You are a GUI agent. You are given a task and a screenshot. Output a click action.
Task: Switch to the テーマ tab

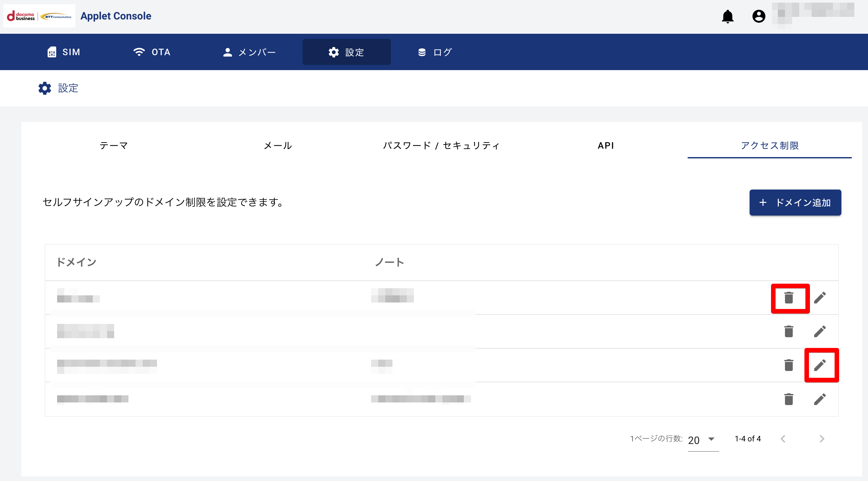[114, 145]
